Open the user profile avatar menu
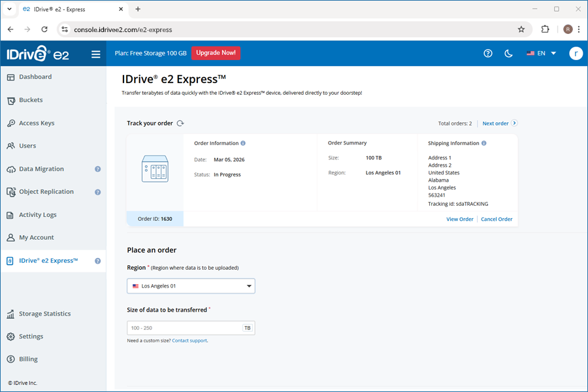Image resolution: width=588 pixels, height=392 pixels. 576,54
